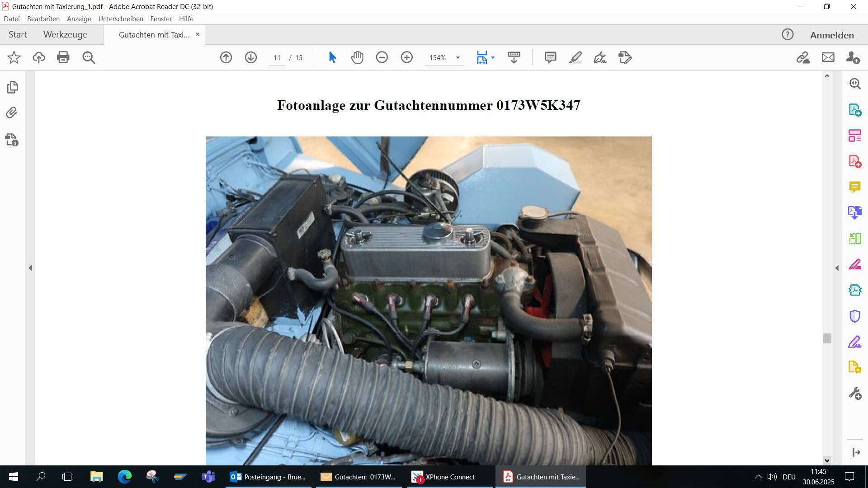Open the 154% zoom level dropdown

(458, 58)
